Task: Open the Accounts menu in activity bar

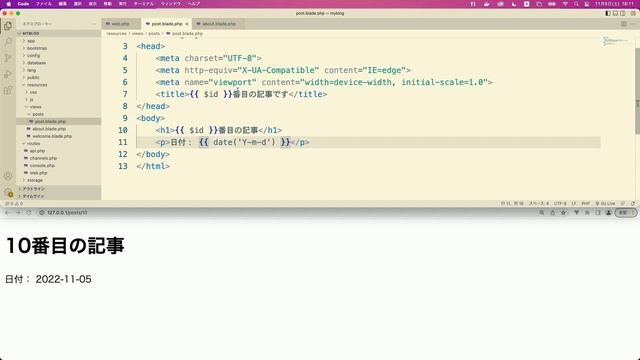Action: tap(8, 176)
